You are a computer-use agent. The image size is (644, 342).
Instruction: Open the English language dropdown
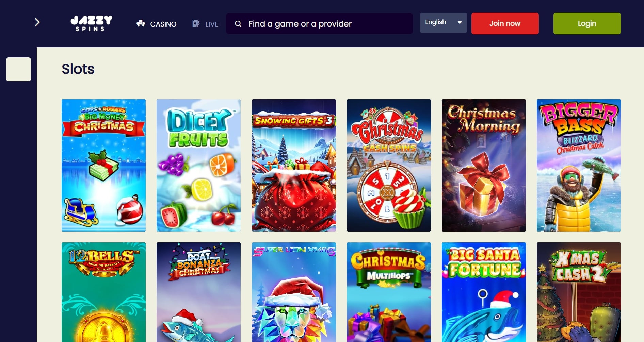click(x=443, y=22)
